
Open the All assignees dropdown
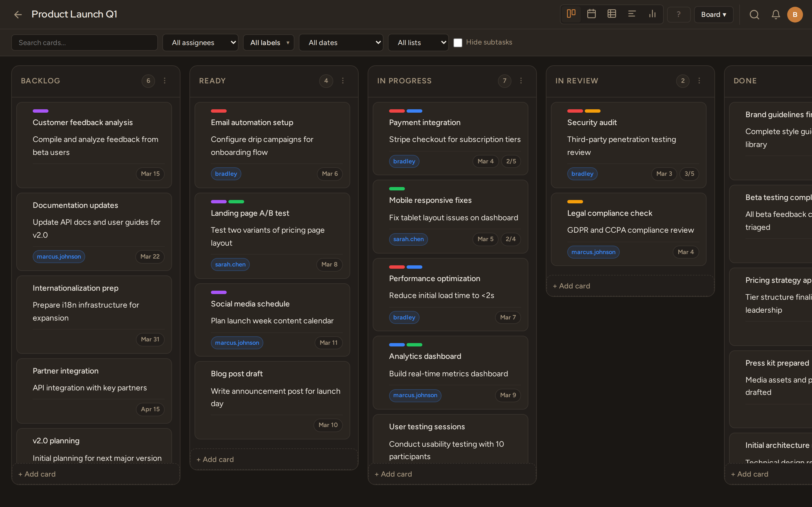tap(200, 42)
